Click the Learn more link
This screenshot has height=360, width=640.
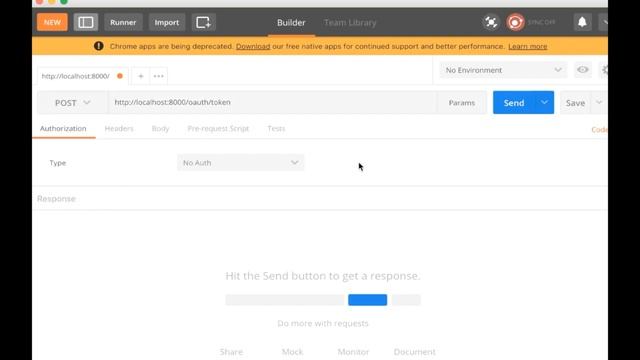point(527,47)
